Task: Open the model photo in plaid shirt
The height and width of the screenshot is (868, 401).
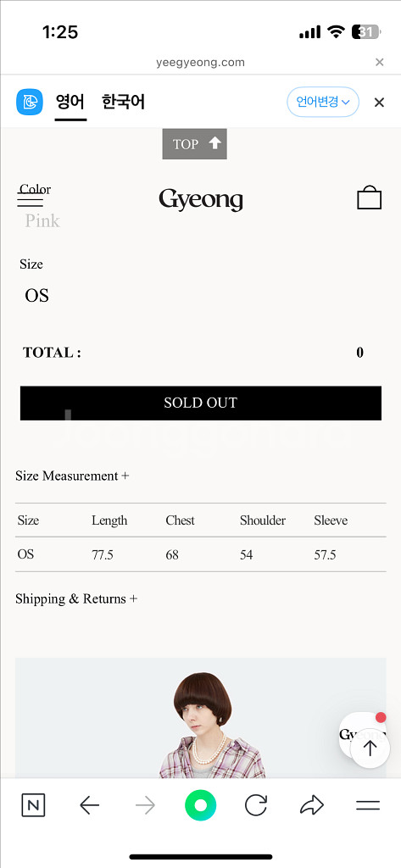Action: click(200, 718)
